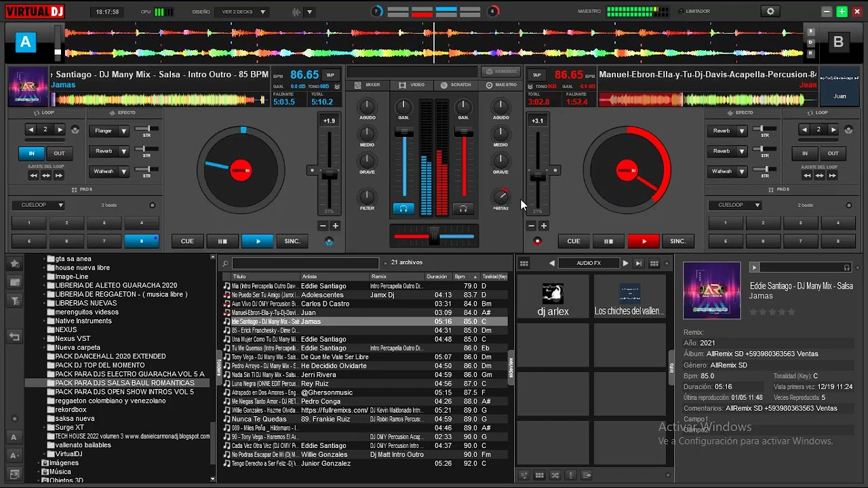Click the left deck quantize circle icon
This screenshot has width=868, height=488.
click(x=329, y=241)
